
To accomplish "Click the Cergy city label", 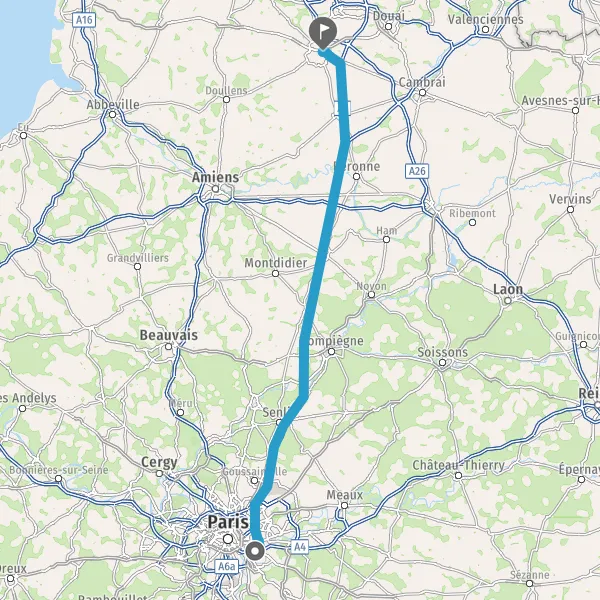I will click(x=159, y=463).
